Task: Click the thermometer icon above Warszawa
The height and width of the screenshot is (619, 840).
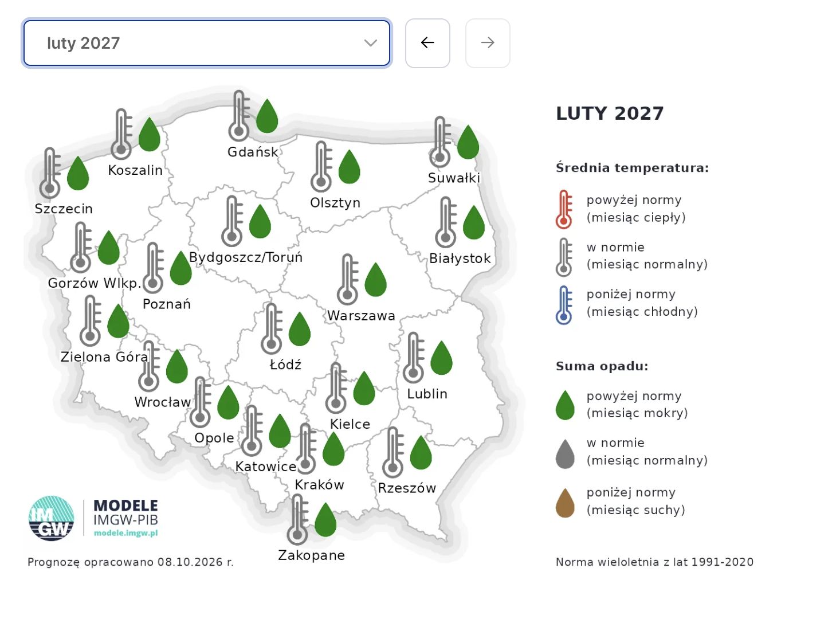Action: coord(348,279)
